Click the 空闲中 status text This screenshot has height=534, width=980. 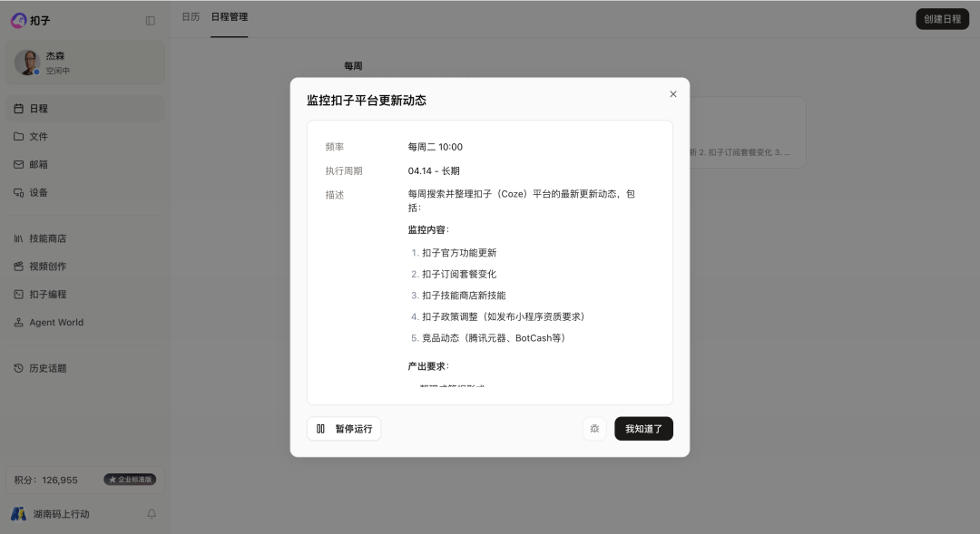coord(57,72)
